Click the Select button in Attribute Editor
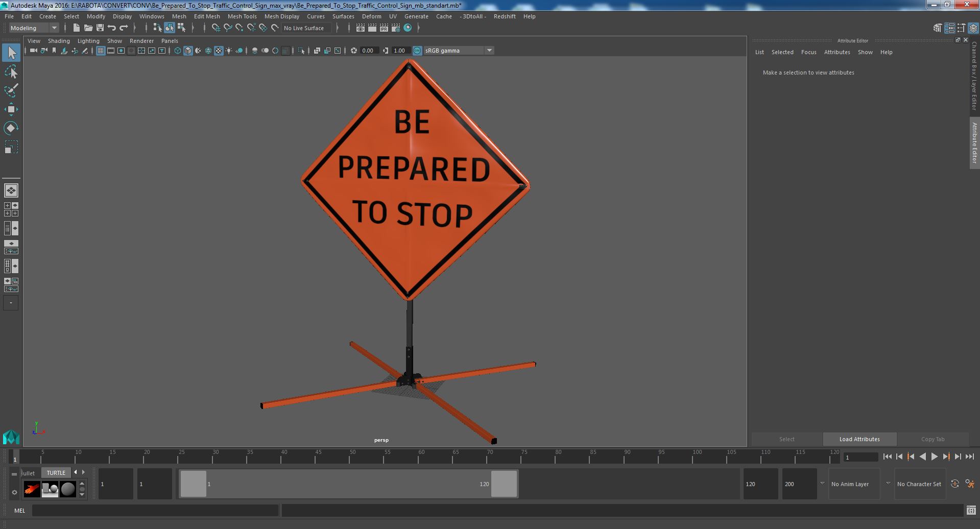The height and width of the screenshot is (529, 980). 786,439
